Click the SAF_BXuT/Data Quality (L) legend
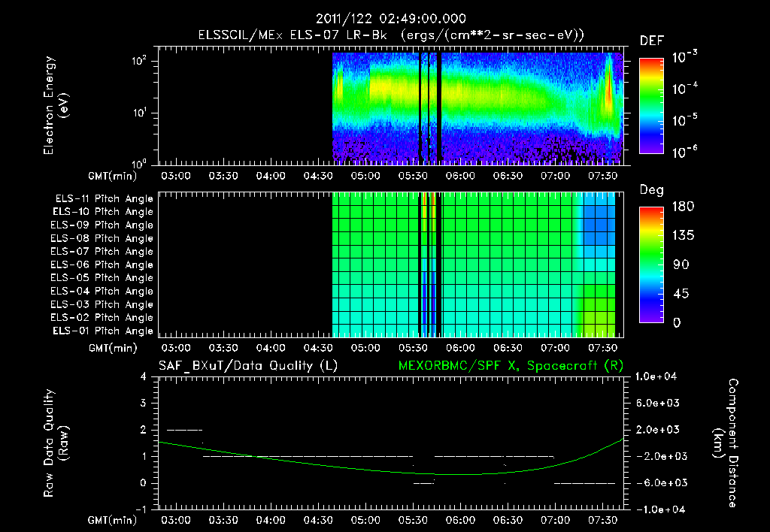 click(x=248, y=366)
